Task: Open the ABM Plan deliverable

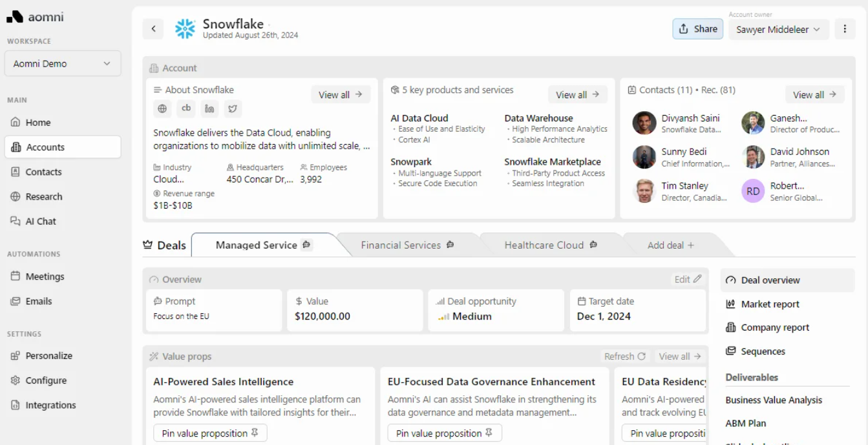Action: click(745, 423)
